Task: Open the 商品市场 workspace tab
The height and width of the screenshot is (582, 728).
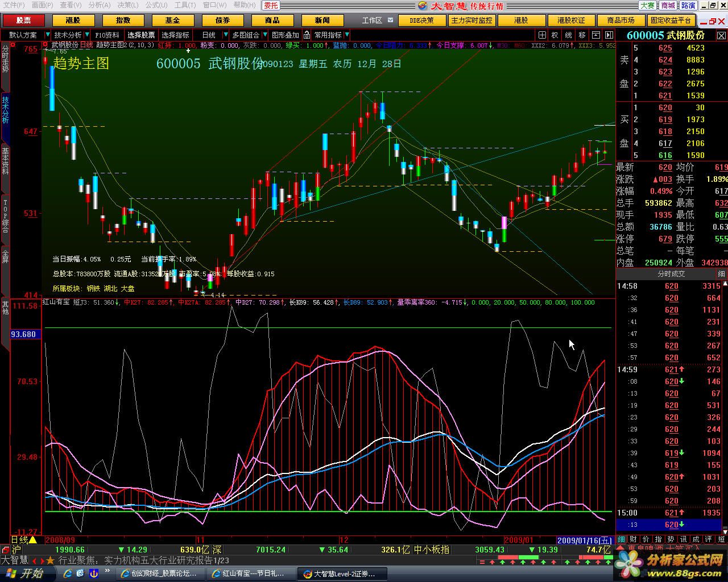Action: coord(621,20)
